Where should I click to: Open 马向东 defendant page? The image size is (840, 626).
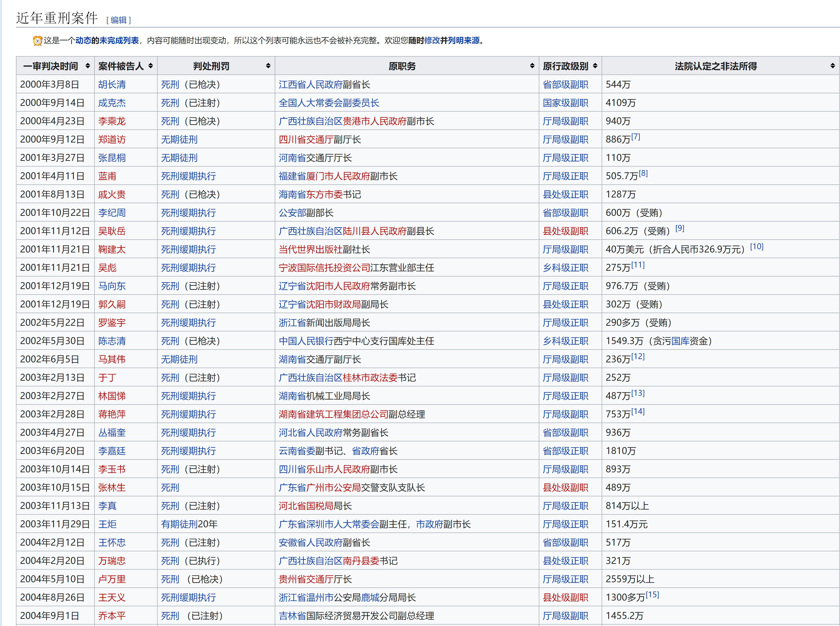point(112,286)
